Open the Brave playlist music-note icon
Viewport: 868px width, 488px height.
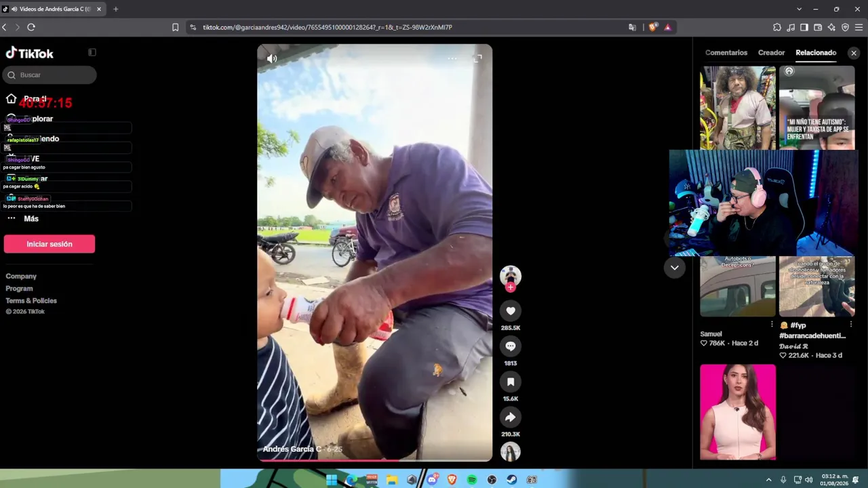click(x=791, y=27)
